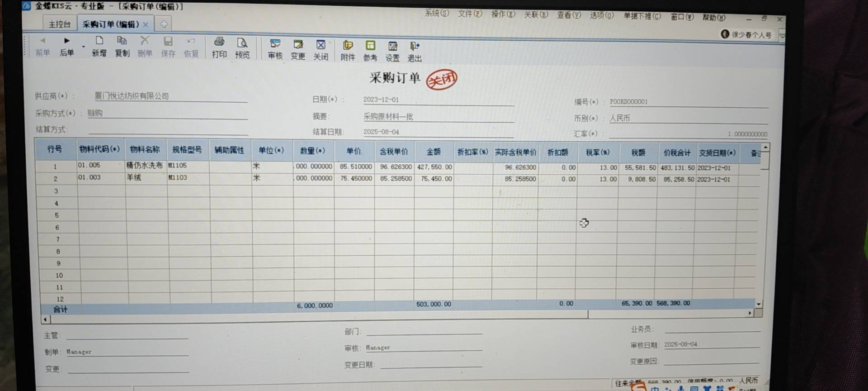This screenshot has height=391, width=868.
Task: Click the 编号 field POORD000001
Action: (x=689, y=102)
